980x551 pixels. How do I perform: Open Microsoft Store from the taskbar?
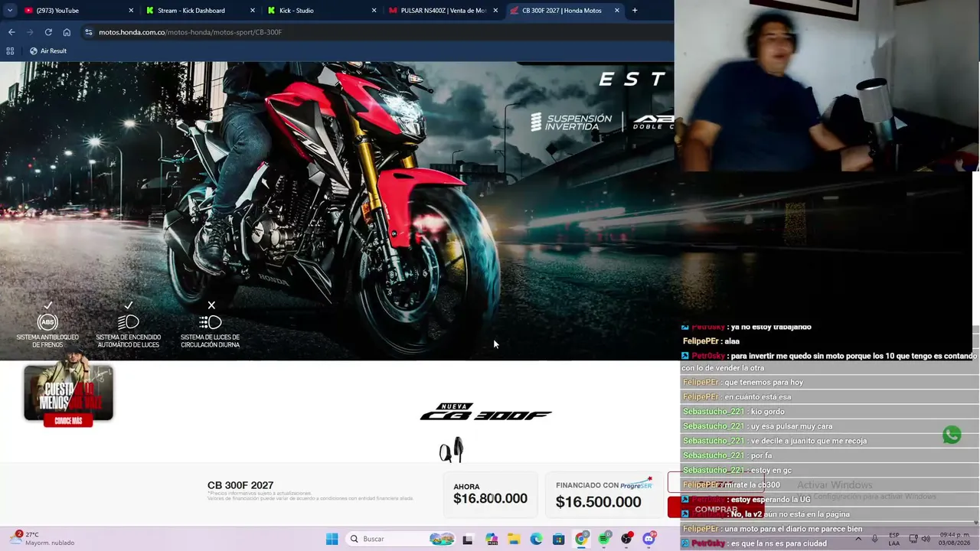click(x=559, y=539)
